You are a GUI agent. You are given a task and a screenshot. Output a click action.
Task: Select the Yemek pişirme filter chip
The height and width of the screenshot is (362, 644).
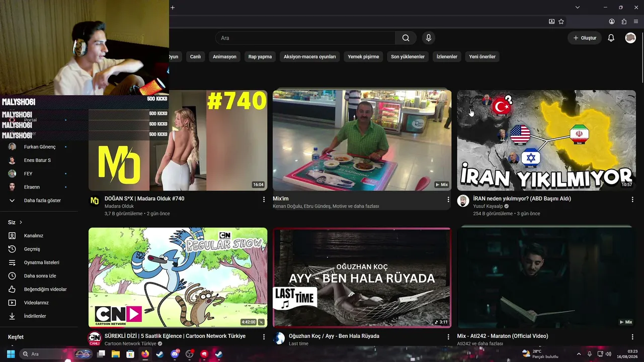363,57
